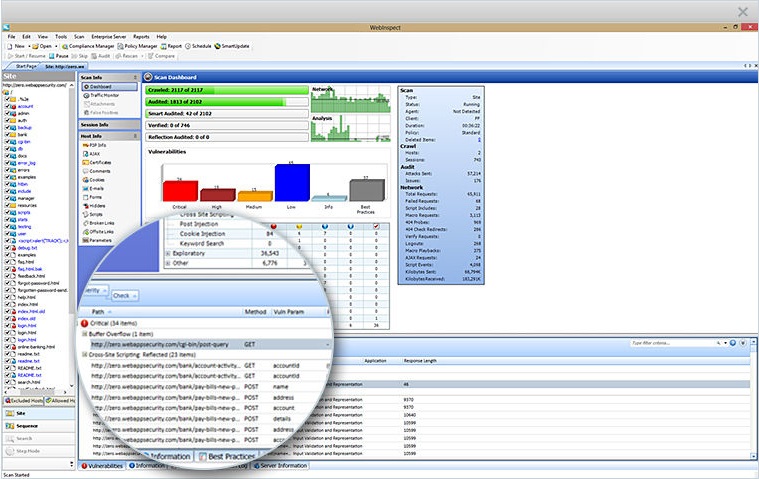This screenshot has width=759, height=479.
Task: Open P3P Info under Host Info
Action: coord(94,145)
